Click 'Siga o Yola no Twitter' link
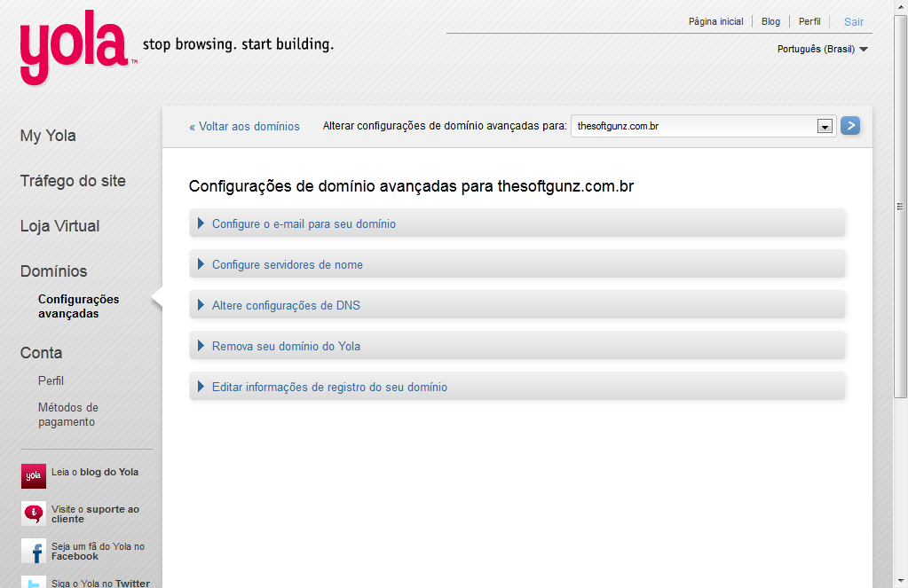 [101, 584]
